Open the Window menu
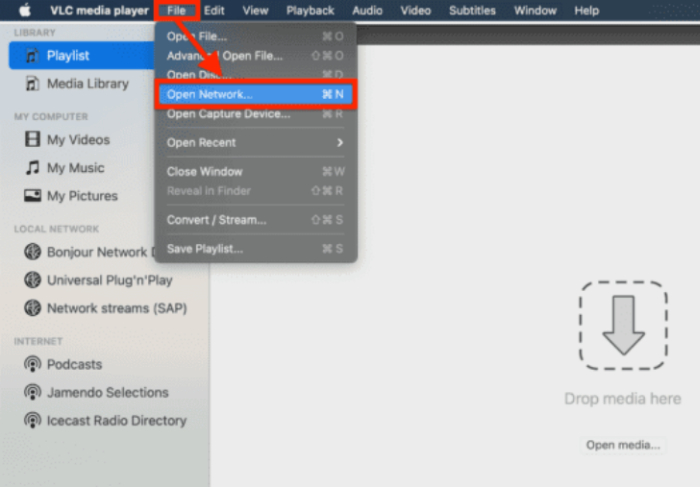The height and width of the screenshot is (487, 700). (535, 10)
